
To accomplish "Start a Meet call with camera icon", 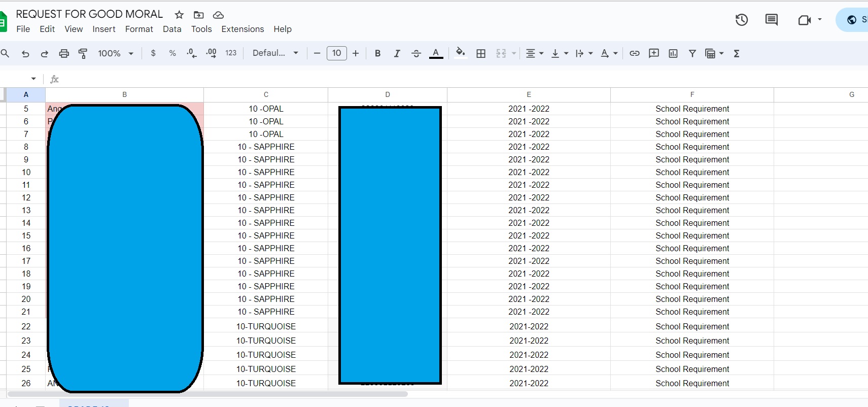I will click(x=805, y=20).
